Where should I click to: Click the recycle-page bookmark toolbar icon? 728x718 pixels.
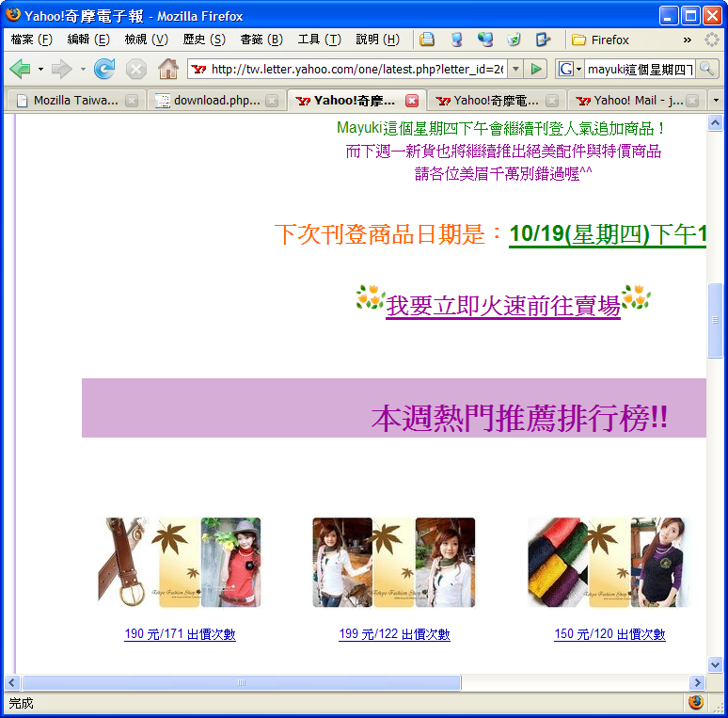point(514,40)
